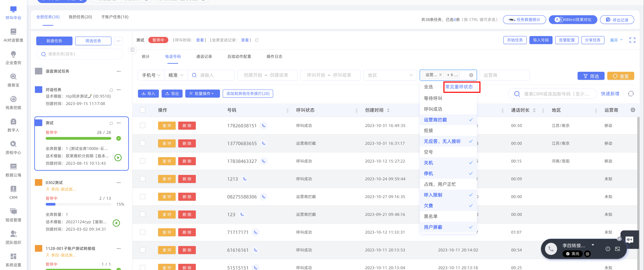Select 占线、用户正忙 status option
Image resolution: width=644 pixels, height=270 pixels.
coord(448,184)
